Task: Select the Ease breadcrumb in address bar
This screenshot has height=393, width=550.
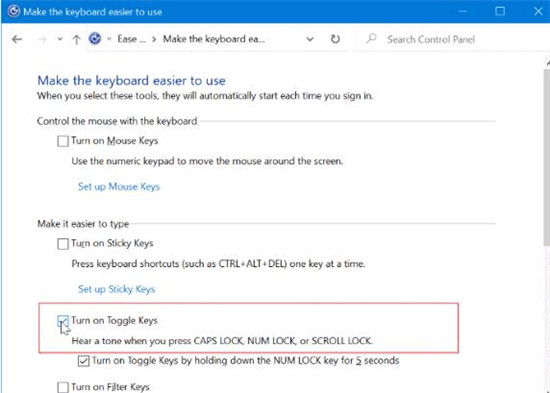Action: pyautogui.click(x=131, y=39)
